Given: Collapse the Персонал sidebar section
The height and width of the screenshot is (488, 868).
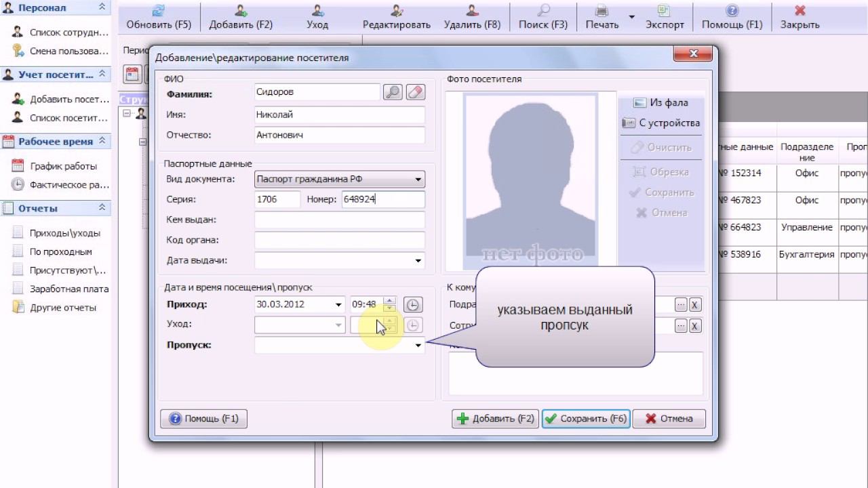Looking at the screenshot, I should click(x=102, y=7).
